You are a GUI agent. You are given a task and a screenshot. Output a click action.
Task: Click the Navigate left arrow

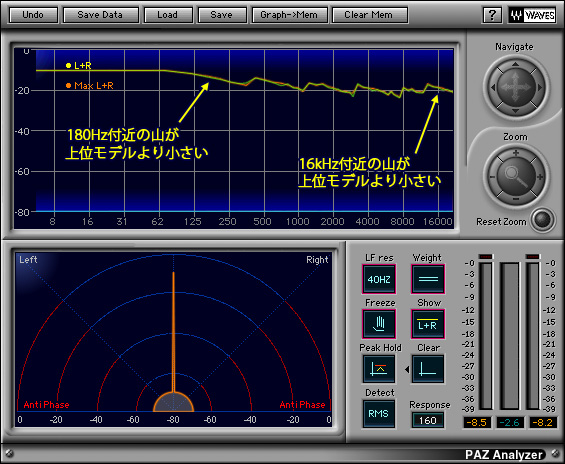click(x=493, y=87)
